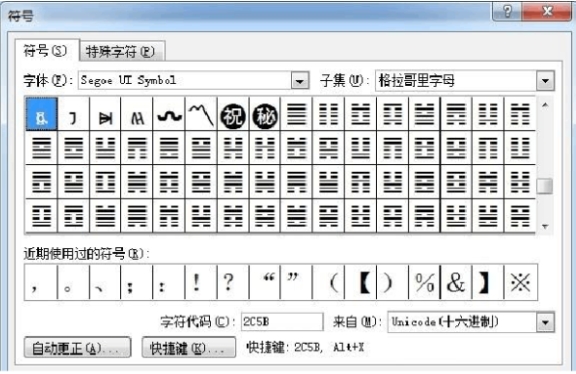Click the symbol grid scrollbar down arrow

pos(545,226)
